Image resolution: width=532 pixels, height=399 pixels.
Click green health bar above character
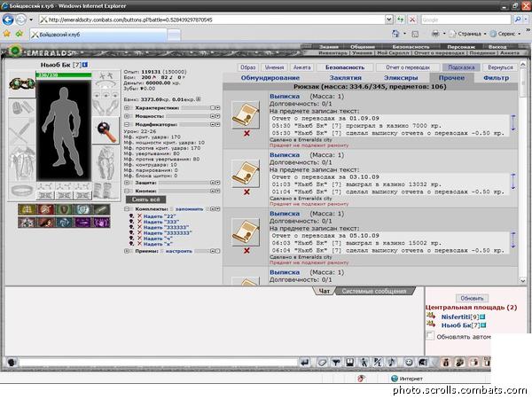click(64, 75)
